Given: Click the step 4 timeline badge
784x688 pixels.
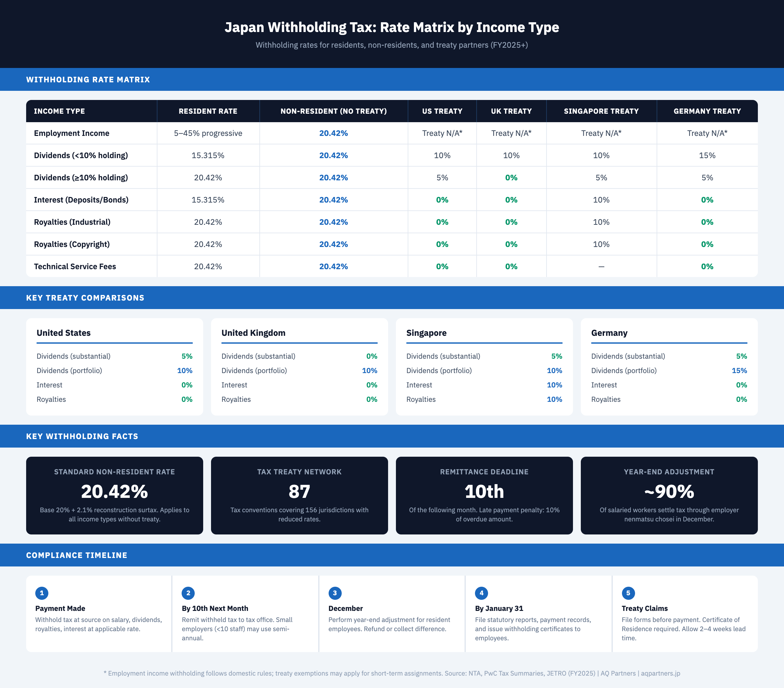Looking at the screenshot, I should click(x=482, y=593).
